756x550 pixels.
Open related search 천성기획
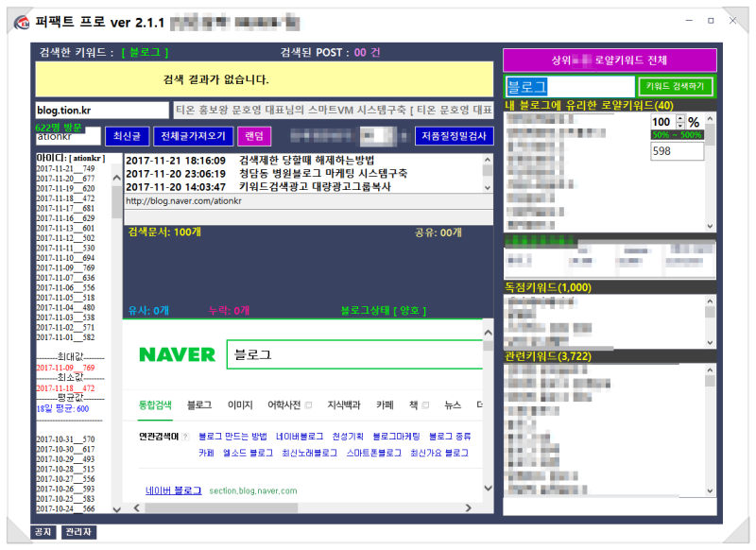click(348, 437)
